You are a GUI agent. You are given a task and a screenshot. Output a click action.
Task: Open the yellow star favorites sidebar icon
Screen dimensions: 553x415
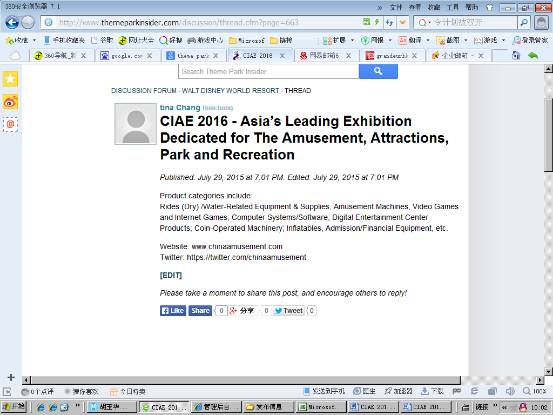10,79
